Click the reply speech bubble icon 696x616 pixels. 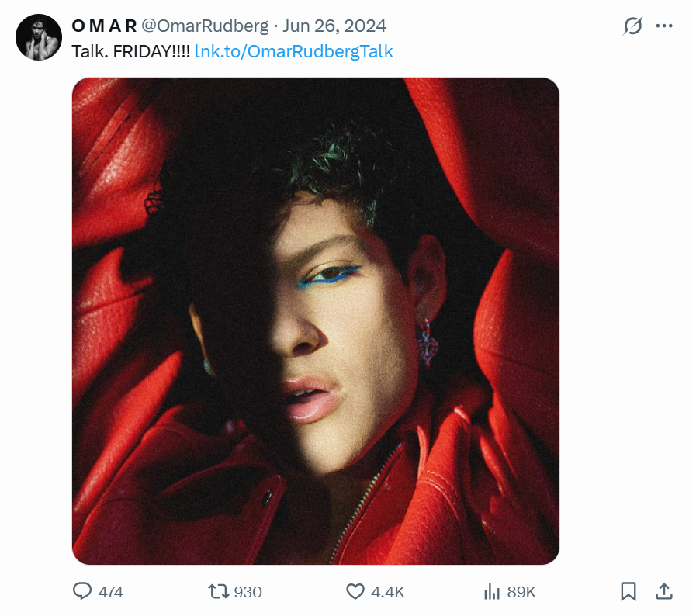[x=82, y=591]
